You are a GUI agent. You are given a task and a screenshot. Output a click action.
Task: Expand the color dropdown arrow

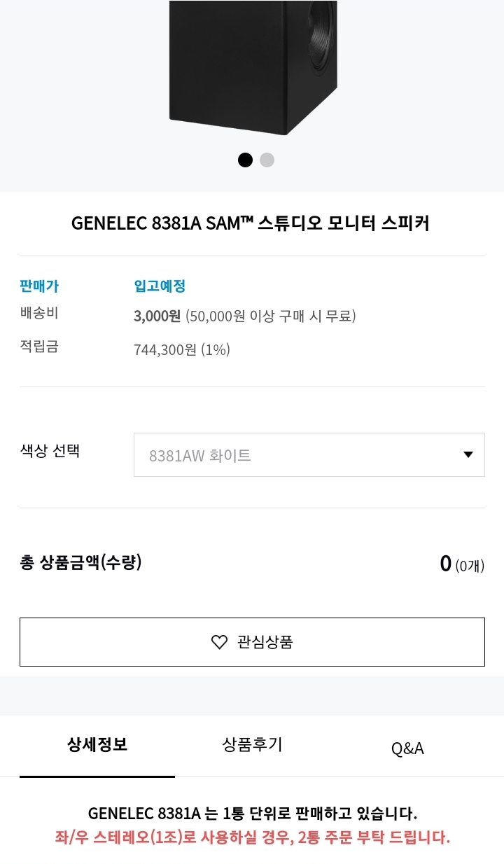[468, 455]
